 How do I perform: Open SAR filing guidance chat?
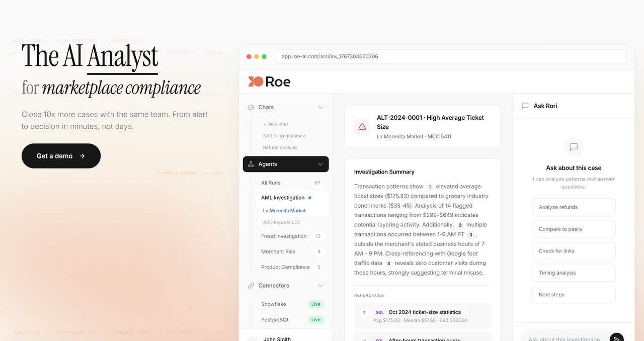click(284, 136)
